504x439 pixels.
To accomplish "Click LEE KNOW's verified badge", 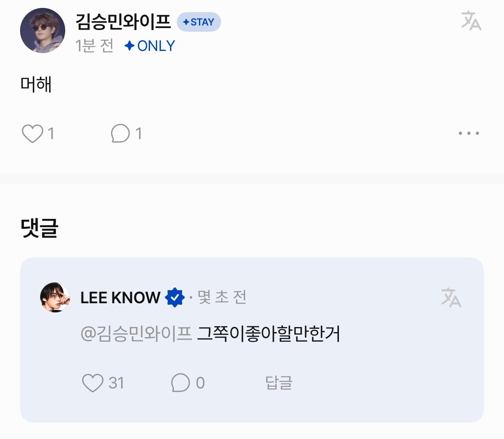I will click(175, 297).
